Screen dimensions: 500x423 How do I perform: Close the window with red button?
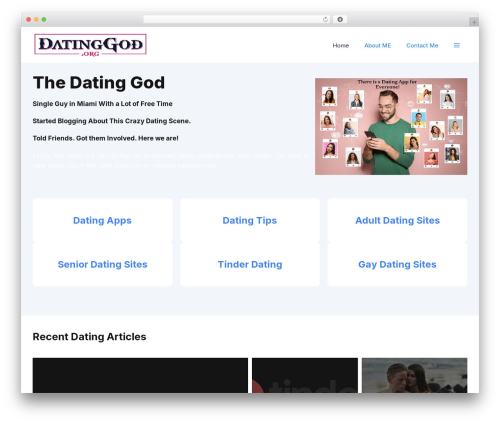tap(29, 20)
